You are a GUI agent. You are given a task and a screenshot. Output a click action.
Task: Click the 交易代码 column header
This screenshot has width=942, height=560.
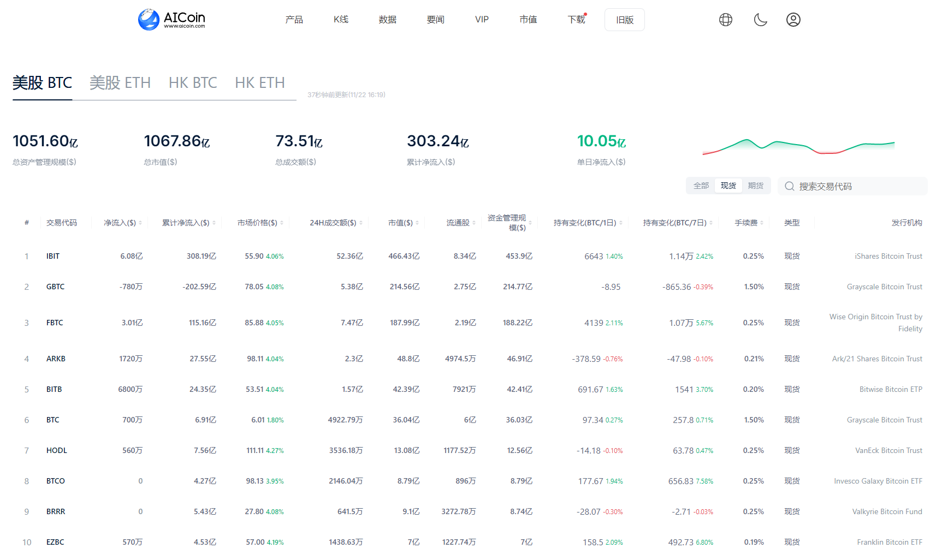click(62, 223)
